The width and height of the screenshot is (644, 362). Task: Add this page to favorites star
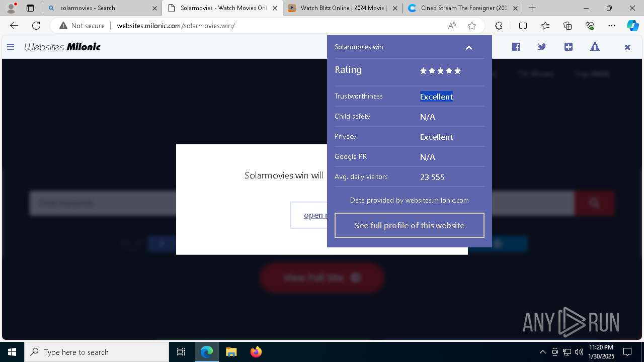click(x=472, y=26)
